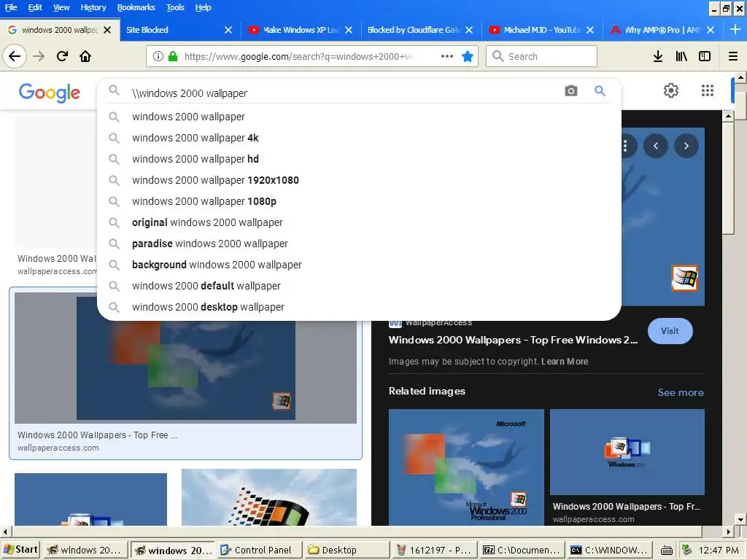Click the Google logo
Screen dimensions: 747x560
50,93
